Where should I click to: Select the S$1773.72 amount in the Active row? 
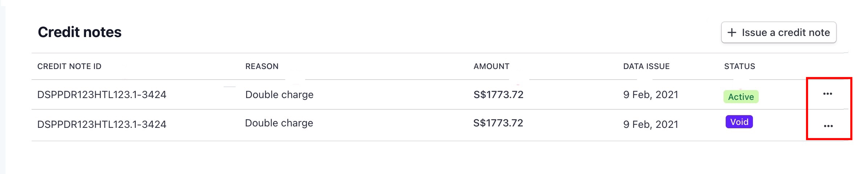[x=498, y=95]
